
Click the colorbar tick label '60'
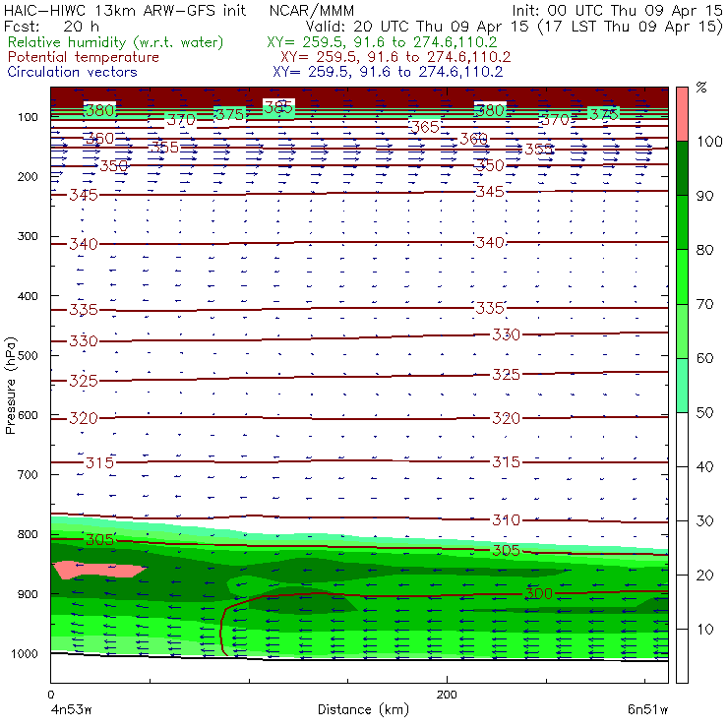click(x=704, y=358)
